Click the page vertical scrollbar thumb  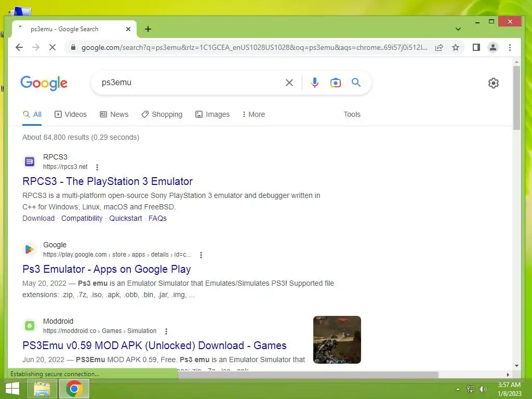click(x=516, y=98)
